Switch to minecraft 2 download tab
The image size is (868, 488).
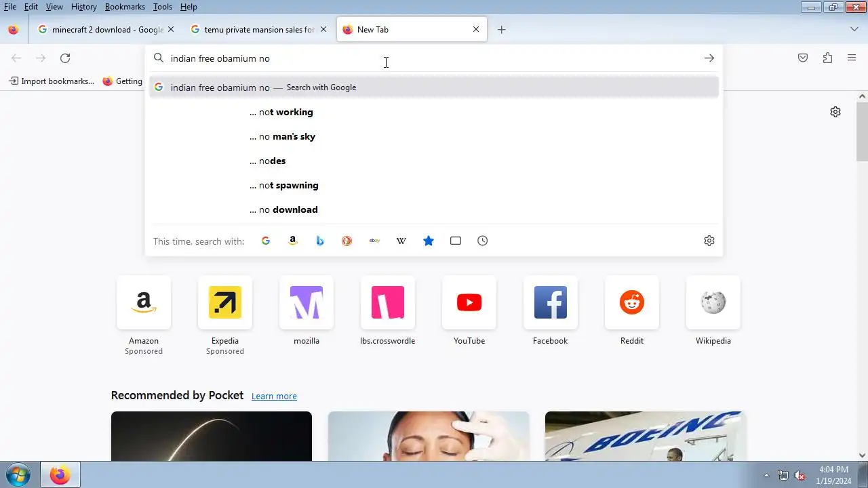[101, 30]
